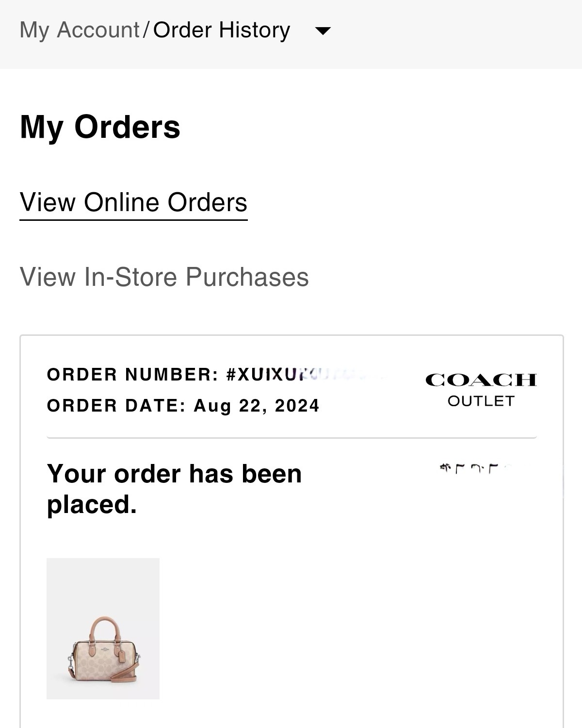Open the pink handbag product thumbnail
582x728 pixels.
(x=103, y=629)
